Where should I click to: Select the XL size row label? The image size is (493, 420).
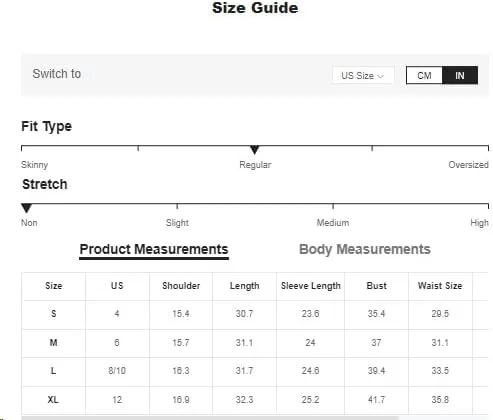pyautogui.click(x=53, y=399)
